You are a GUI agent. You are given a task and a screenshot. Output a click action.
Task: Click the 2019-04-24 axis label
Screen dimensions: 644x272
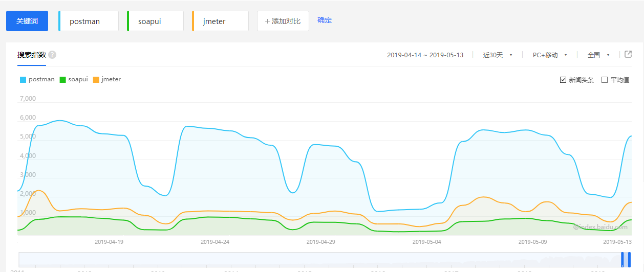pyautogui.click(x=215, y=242)
